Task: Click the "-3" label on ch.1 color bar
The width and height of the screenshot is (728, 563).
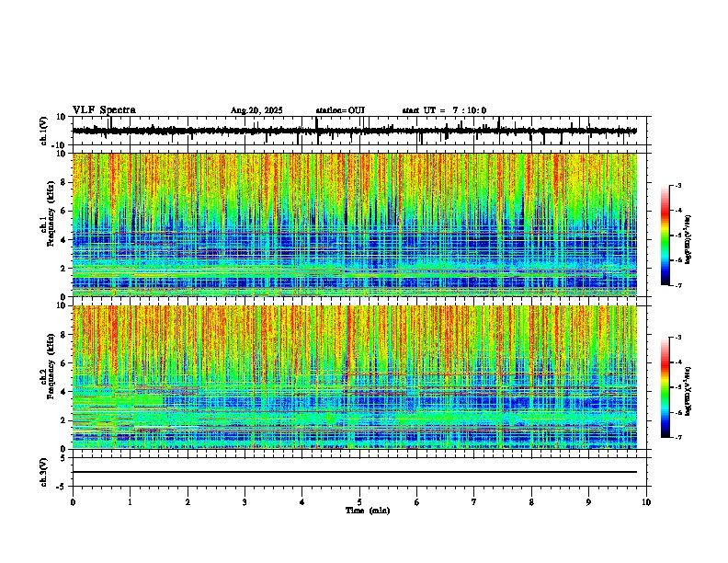Action: [678, 185]
